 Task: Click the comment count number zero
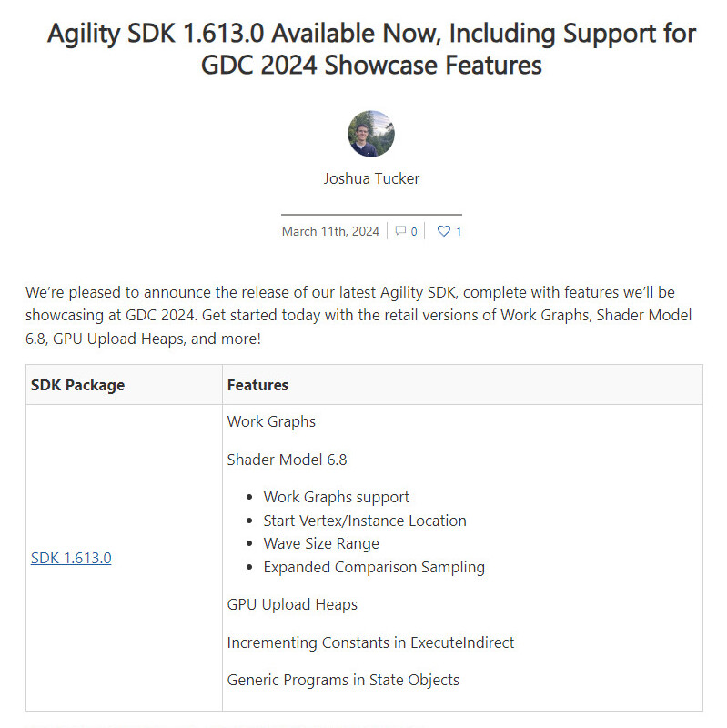coord(414,231)
